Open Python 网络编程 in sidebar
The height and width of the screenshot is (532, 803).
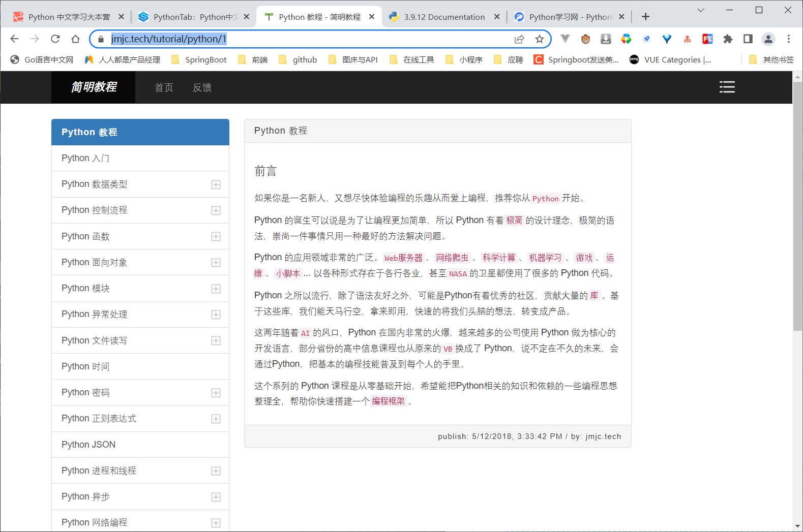[140, 522]
